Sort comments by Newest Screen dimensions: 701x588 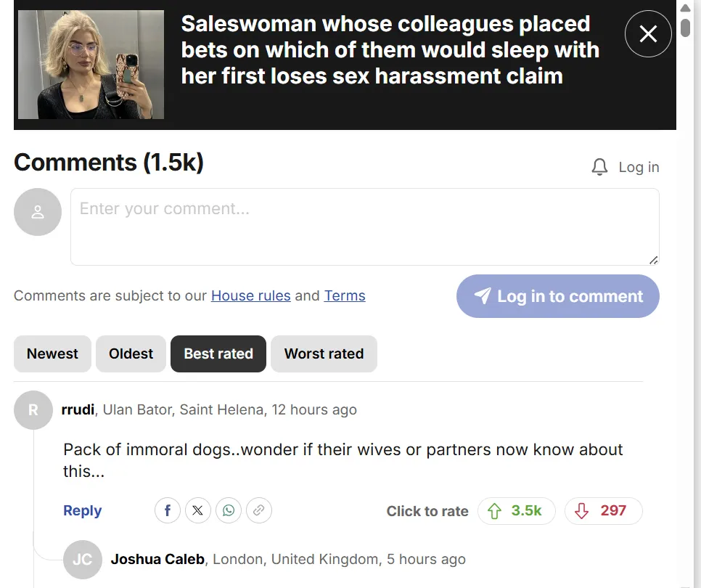[52, 354]
